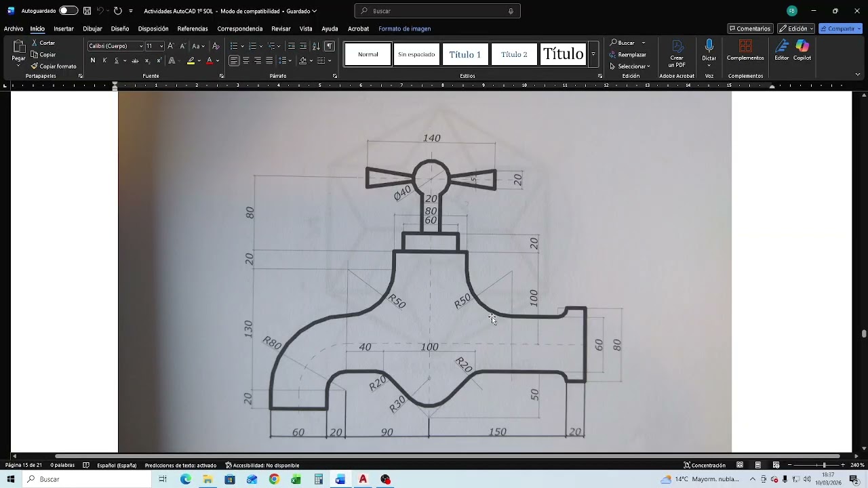The height and width of the screenshot is (488, 868).
Task: Switch to the Formato de imagen tab
Action: 405,28
